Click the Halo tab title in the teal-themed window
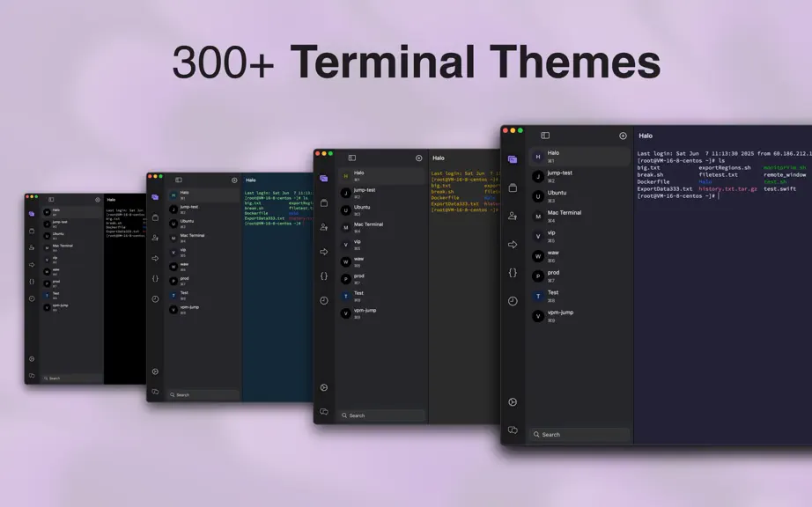Viewport: 812px width, 507px height. [251, 180]
